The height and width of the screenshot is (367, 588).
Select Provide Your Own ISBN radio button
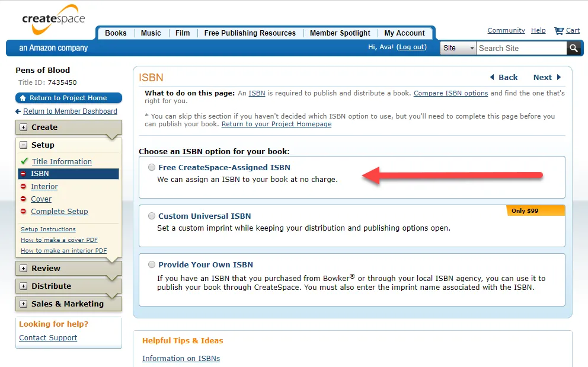coord(152,264)
